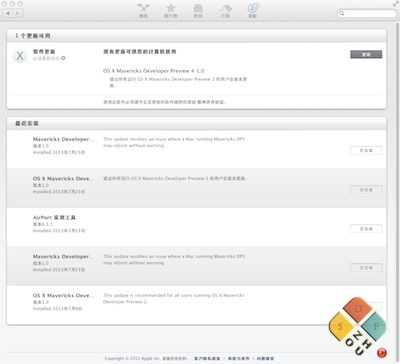Open the Purchased (已购) tab

(225, 11)
